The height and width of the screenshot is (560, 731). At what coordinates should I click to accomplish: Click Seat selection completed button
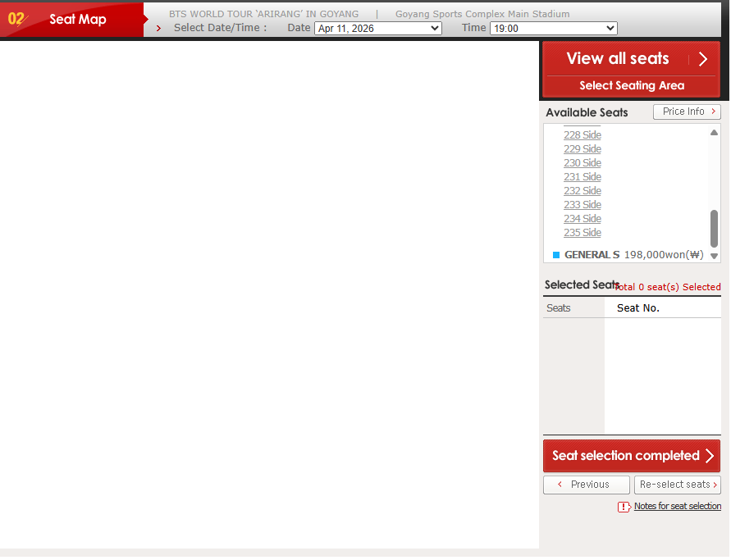click(631, 456)
